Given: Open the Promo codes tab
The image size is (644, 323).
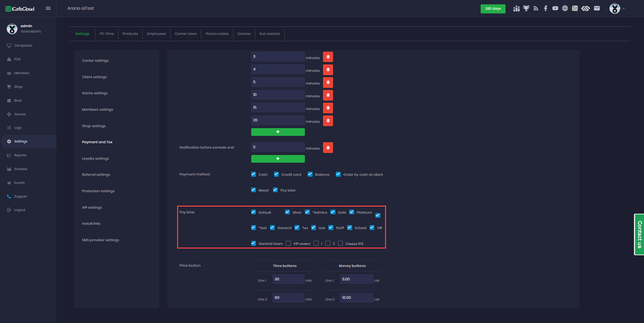Looking at the screenshot, I should [217, 34].
